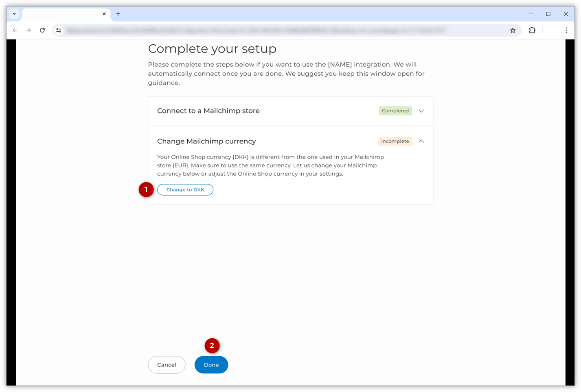This screenshot has width=581, height=392.
Task: Open the browser extensions puzzle icon
Action: tap(532, 30)
